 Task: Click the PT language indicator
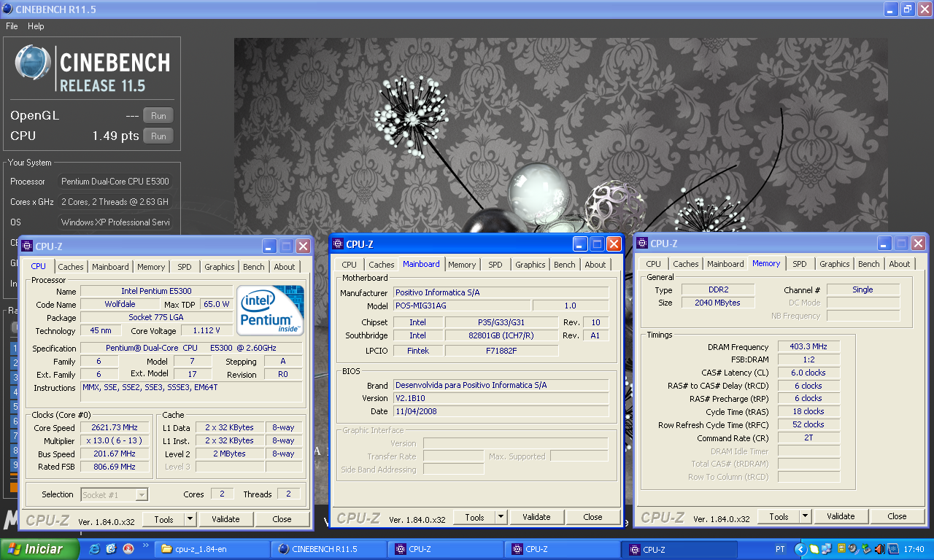click(780, 549)
